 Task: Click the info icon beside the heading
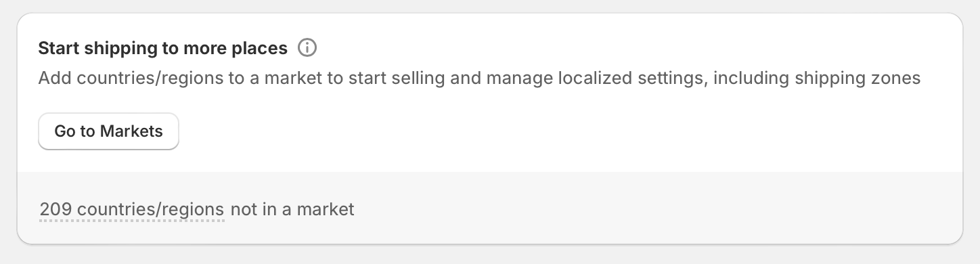pyautogui.click(x=307, y=49)
